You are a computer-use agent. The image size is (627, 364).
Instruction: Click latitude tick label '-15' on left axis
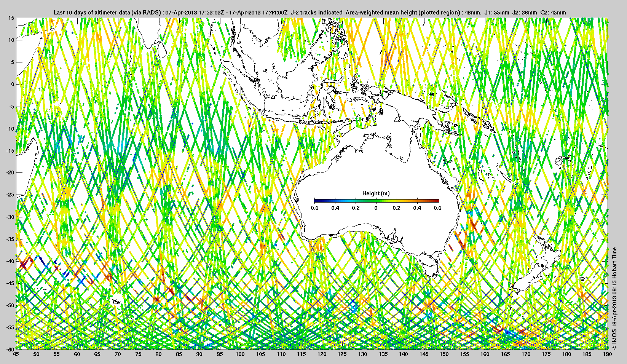tap(10, 151)
